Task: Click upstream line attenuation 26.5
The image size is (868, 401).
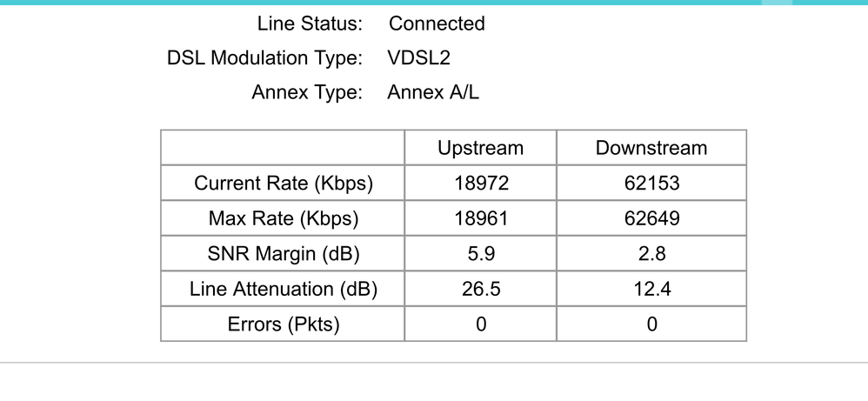Action: [x=480, y=290]
